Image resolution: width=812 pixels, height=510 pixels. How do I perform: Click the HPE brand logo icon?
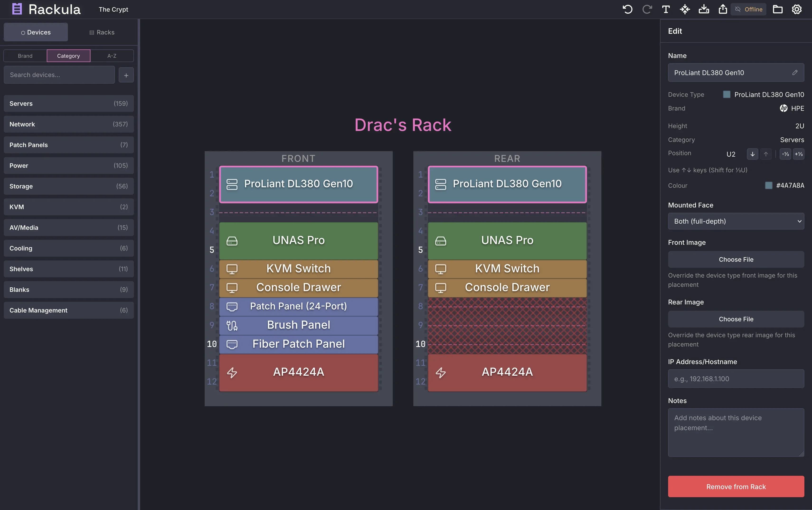(x=784, y=108)
